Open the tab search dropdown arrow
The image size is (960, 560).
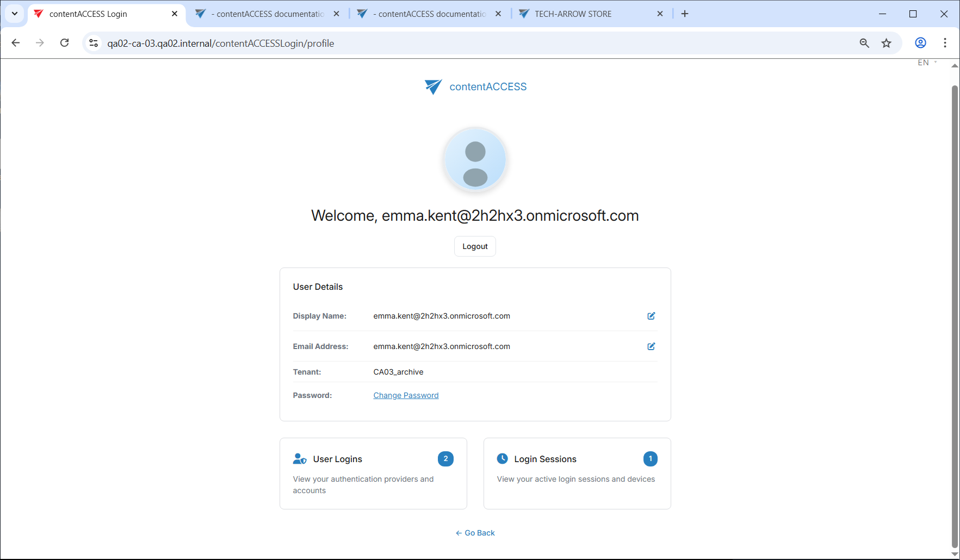pyautogui.click(x=15, y=14)
